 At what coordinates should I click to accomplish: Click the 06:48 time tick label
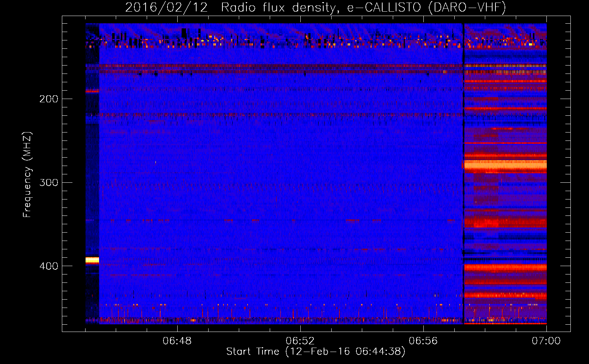coord(177,341)
